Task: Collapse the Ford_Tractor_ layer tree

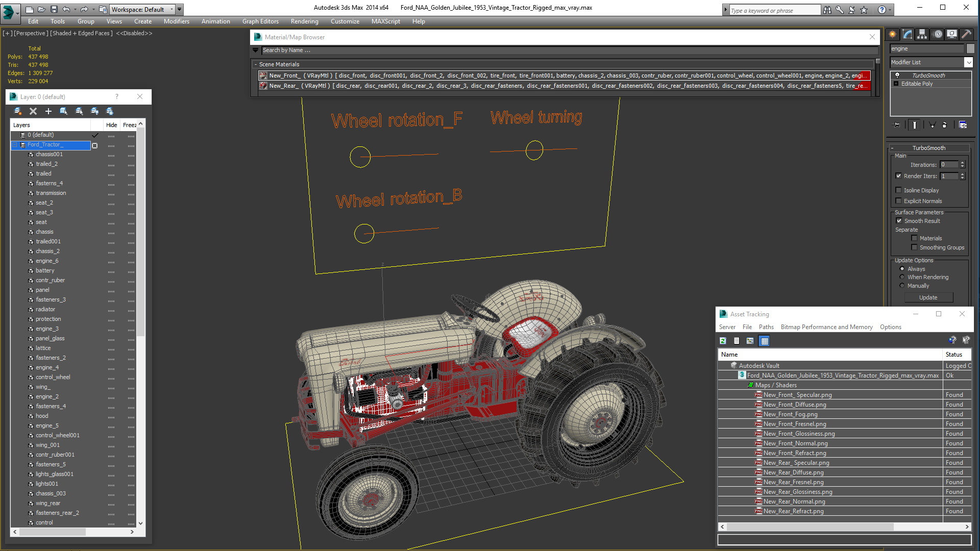Action: (x=15, y=145)
